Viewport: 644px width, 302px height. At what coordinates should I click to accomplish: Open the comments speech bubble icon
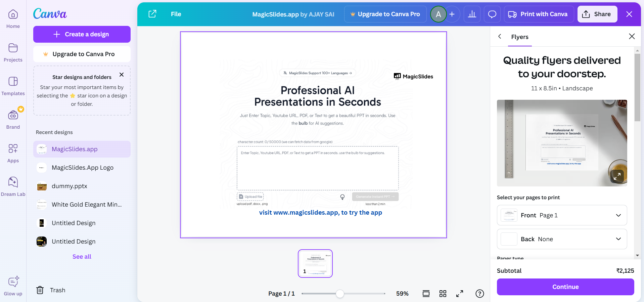pos(492,14)
